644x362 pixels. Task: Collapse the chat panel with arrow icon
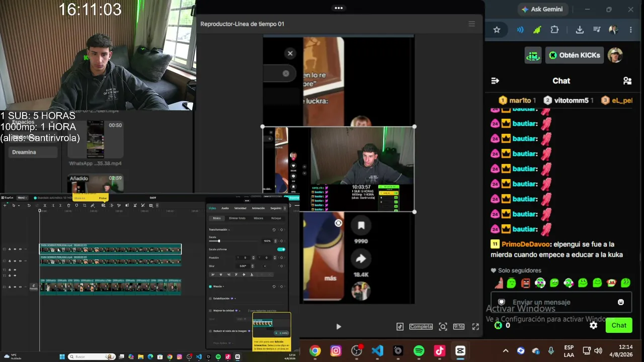(x=495, y=80)
